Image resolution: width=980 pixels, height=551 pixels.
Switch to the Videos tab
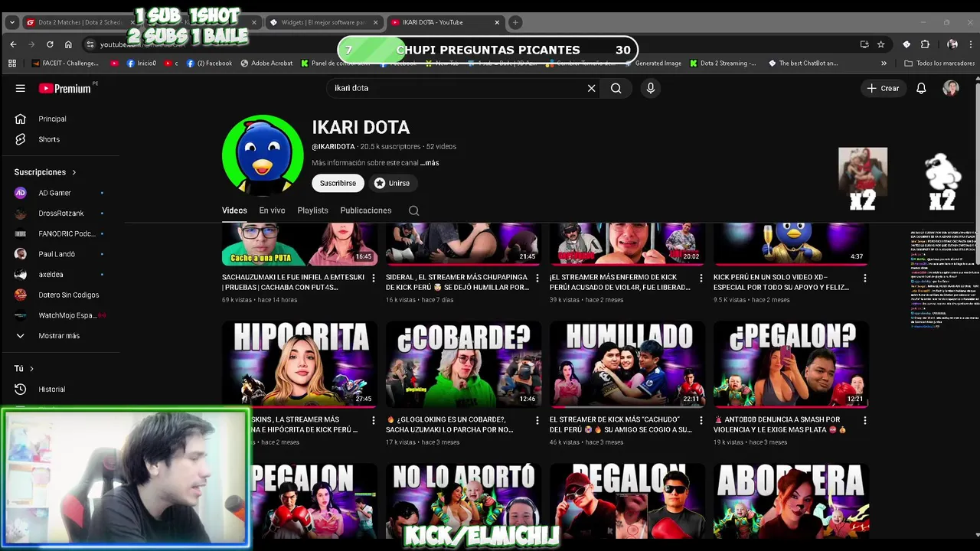pos(234,210)
